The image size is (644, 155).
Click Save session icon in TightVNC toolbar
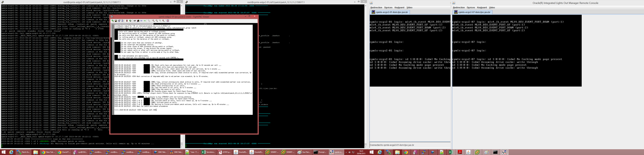[x=116, y=21]
